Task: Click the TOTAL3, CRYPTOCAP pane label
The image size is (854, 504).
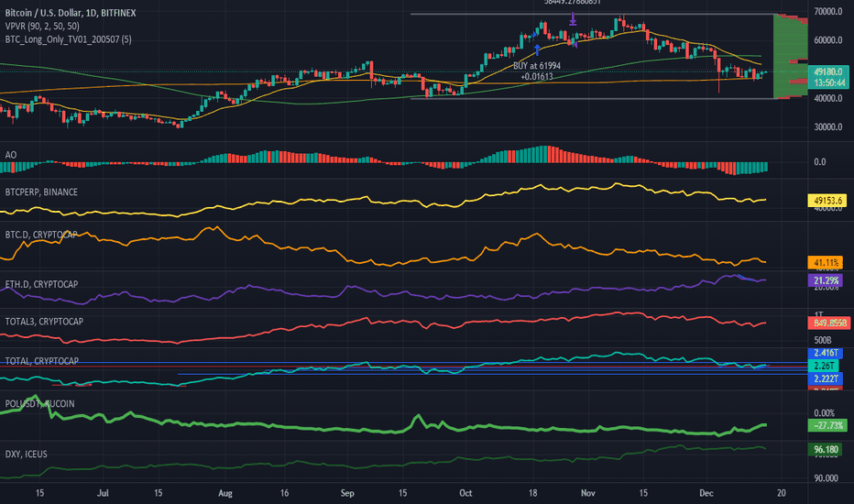Action: (x=44, y=322)
